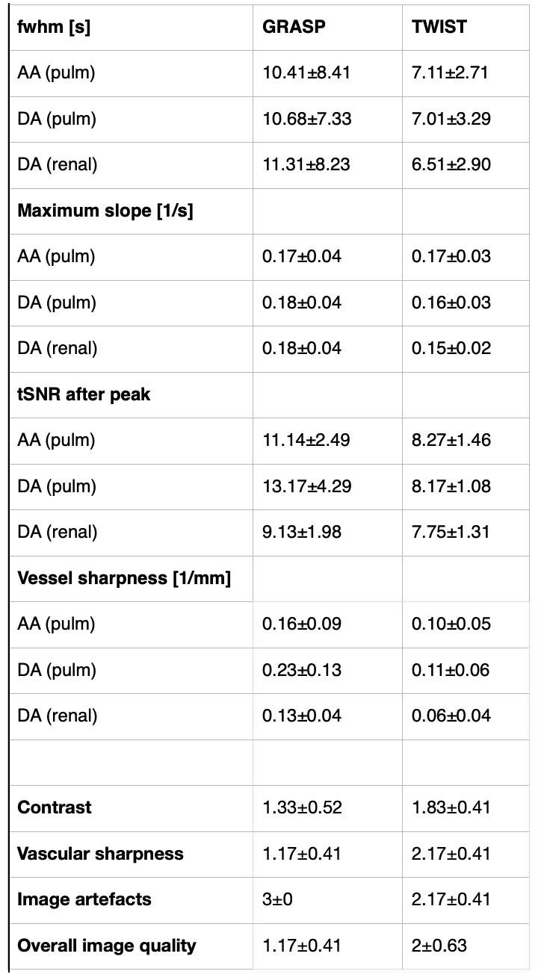The height and width of the screenshot is (980, 544).
Task: Click the cell showing 7.75±1.31
Action: pyautogui.click(x=451, y=532)
